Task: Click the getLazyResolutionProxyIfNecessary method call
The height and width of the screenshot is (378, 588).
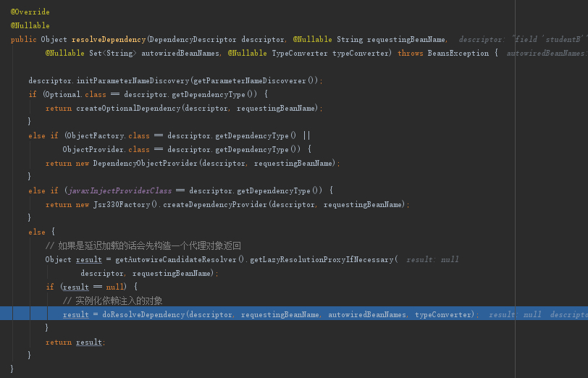Action: 322,259
